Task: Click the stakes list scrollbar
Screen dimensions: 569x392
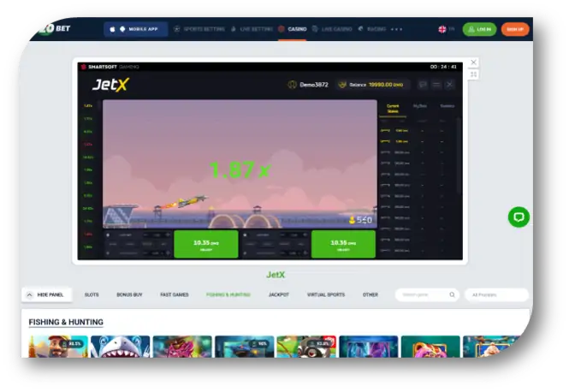Action: tap(459, 156)
